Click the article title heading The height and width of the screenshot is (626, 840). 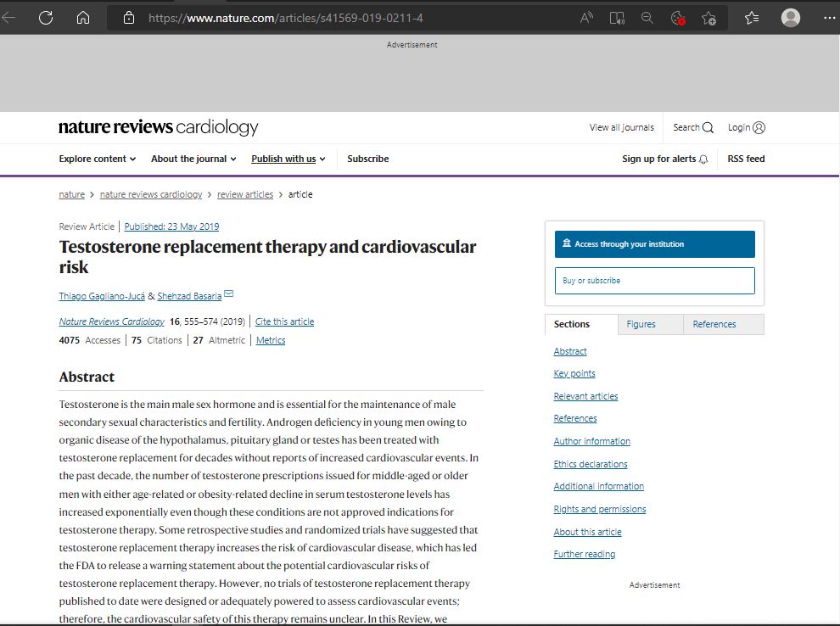tap(267, 256)
